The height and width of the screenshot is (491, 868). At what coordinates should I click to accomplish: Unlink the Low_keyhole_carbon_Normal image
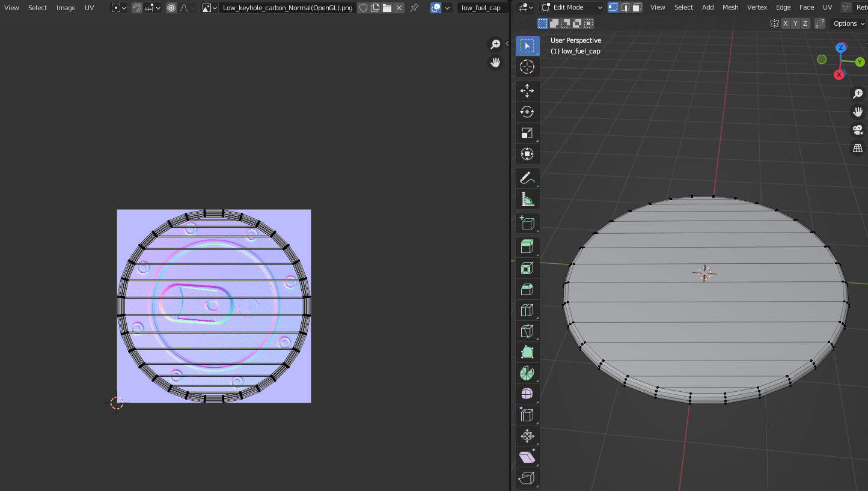pyautogui.click(x=399, y=8)
